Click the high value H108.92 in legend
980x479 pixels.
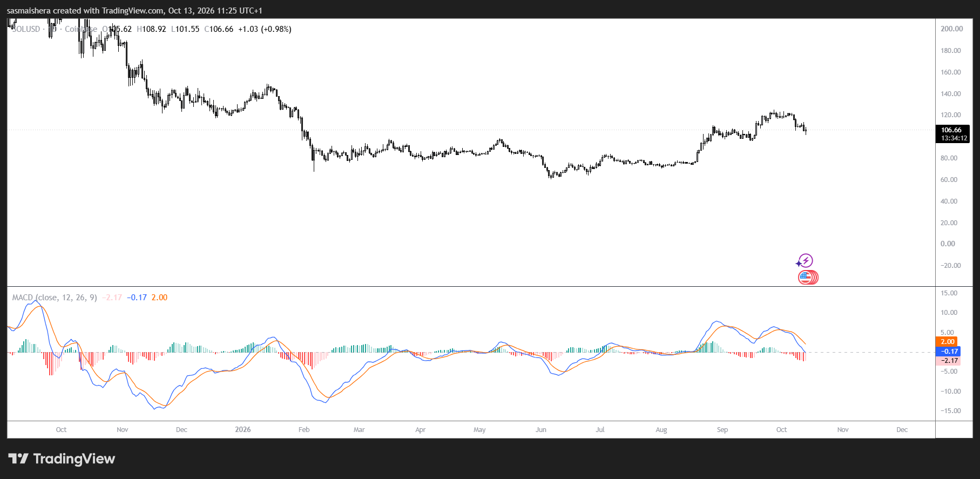point(151,29)
